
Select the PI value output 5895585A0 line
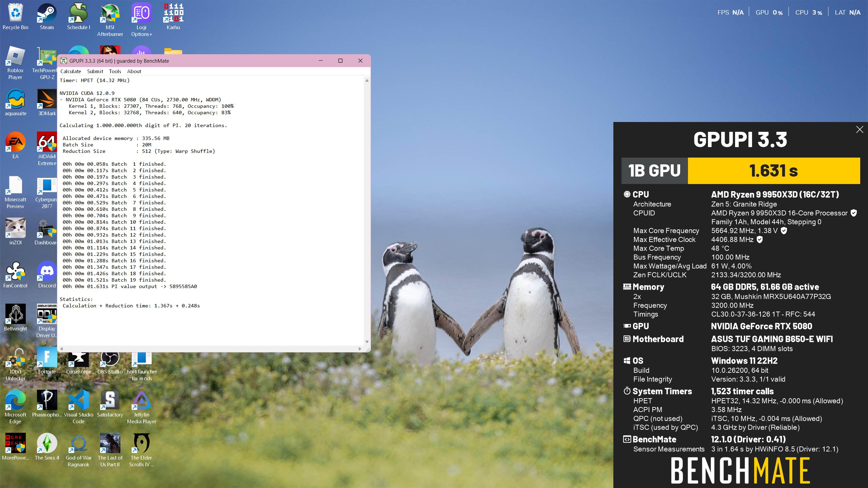(130, 286)
